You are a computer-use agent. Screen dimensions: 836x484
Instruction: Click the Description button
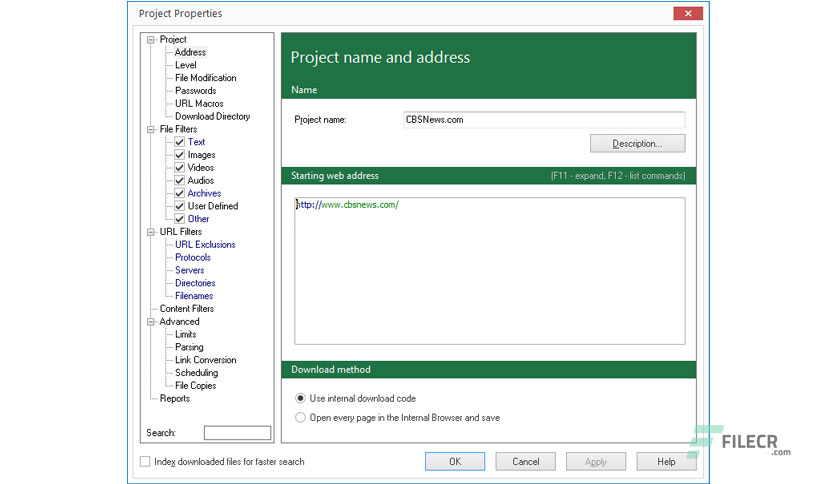click(x=638, y=143)
